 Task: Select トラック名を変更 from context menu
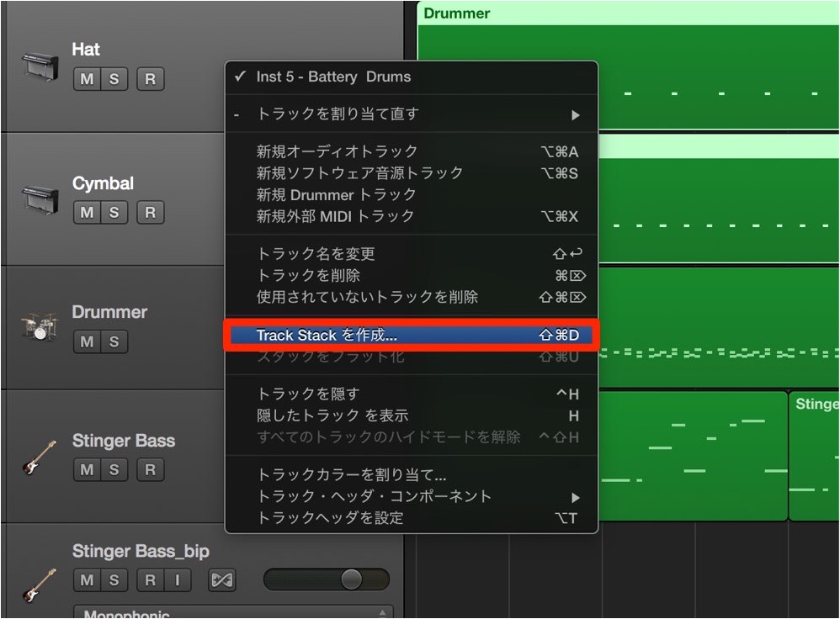412,253
